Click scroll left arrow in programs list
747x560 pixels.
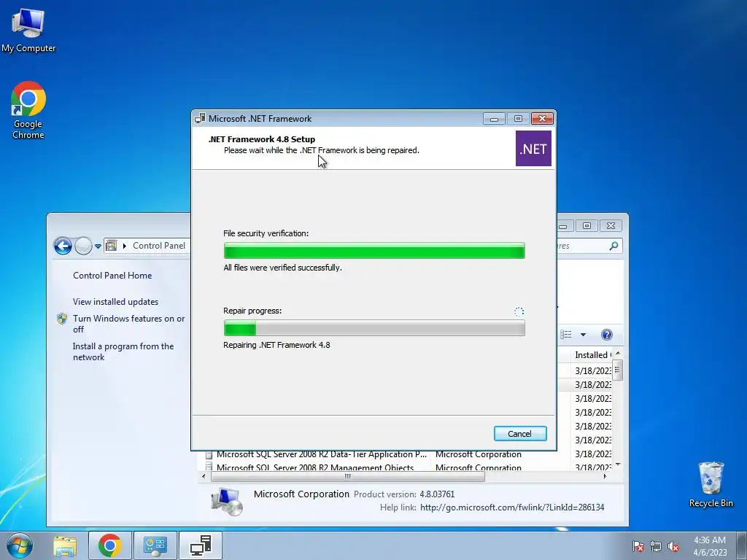(204, 476)
